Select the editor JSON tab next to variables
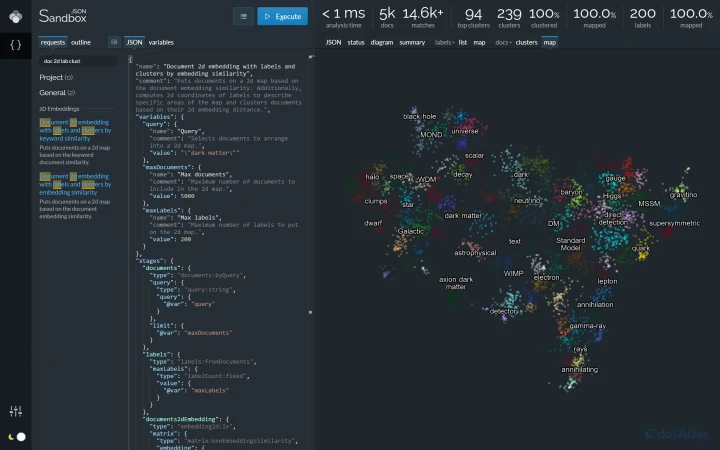Screen dimensions: 720x450 pyautogui.click(x=134, y=42)
